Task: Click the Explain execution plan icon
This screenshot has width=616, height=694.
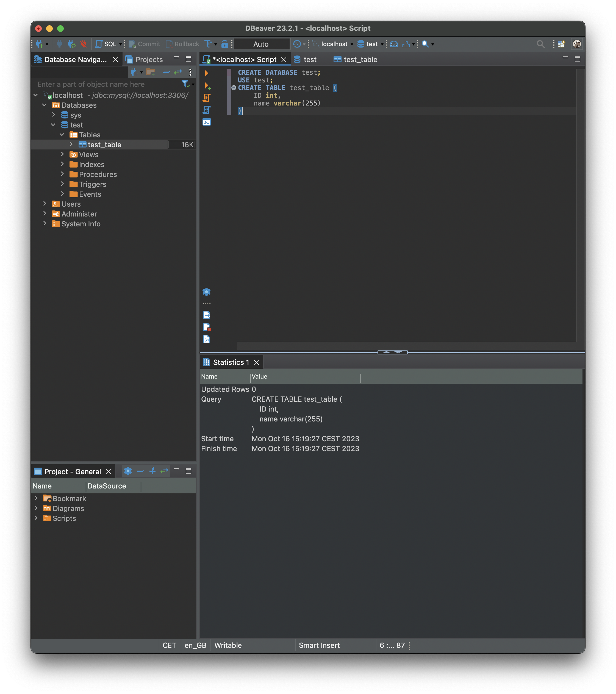Action: coord(206,110)
